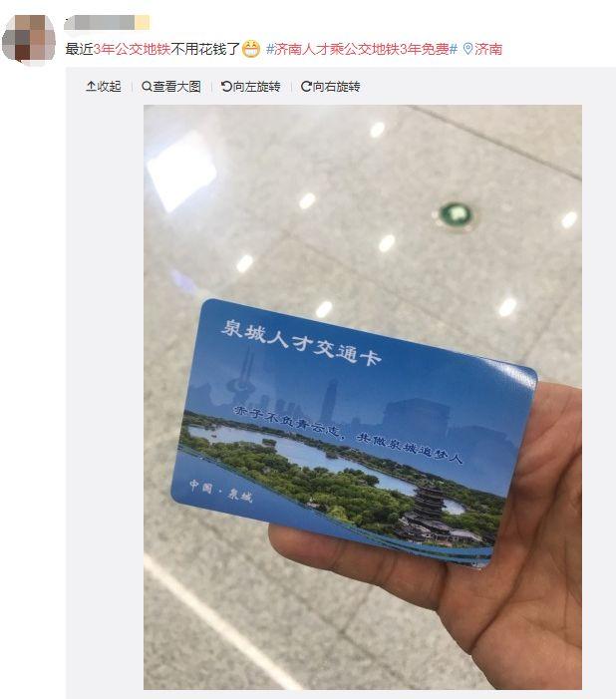Click the transit card photo
This screenshot has height=699, width=616.
363,397
